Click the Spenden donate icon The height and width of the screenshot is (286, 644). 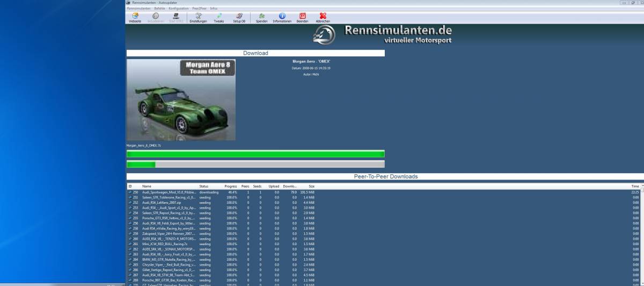(x=261, y=17)
